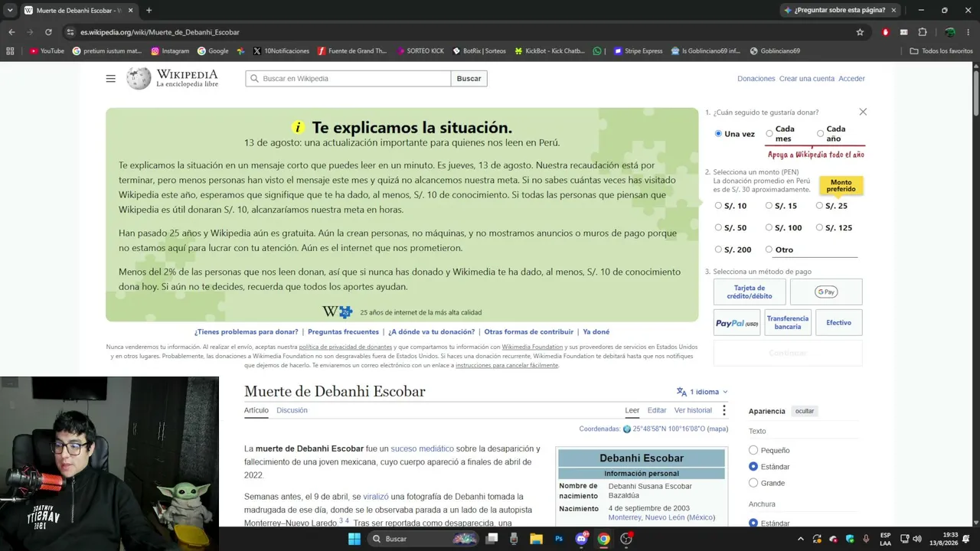Open the WhatsApp bookmark icon
The image size is (980, 551).
tap(598, 51)
